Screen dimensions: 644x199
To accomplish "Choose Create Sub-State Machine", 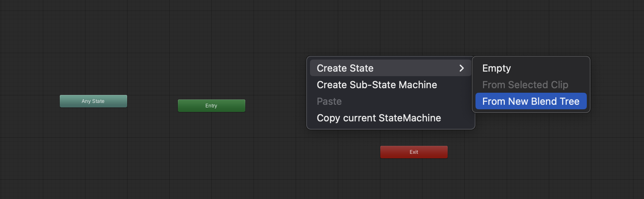I will click(x=377, y=85).
